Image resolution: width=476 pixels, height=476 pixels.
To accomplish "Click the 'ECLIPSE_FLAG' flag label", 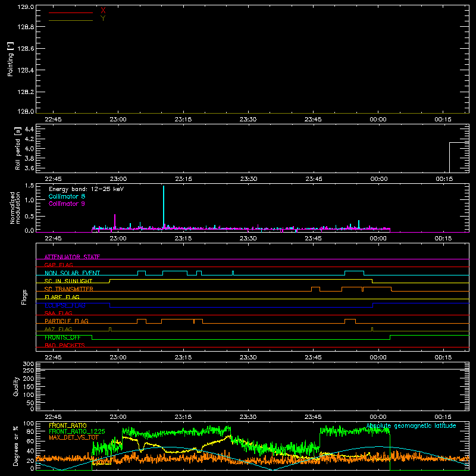I will tap(65, 305).
